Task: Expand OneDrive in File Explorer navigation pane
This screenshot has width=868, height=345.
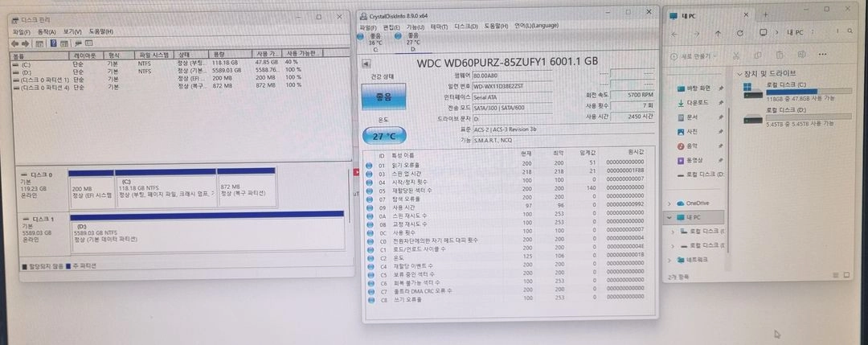Action: 670,203
